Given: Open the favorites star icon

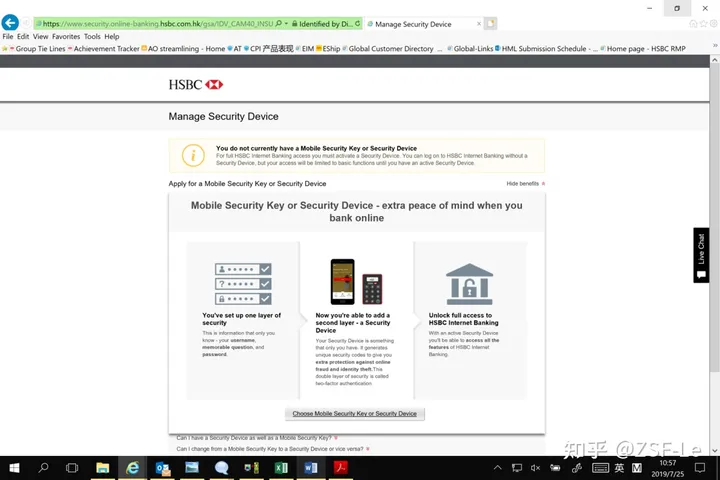Looking at the screenshot, I should (x=703, y=23).
